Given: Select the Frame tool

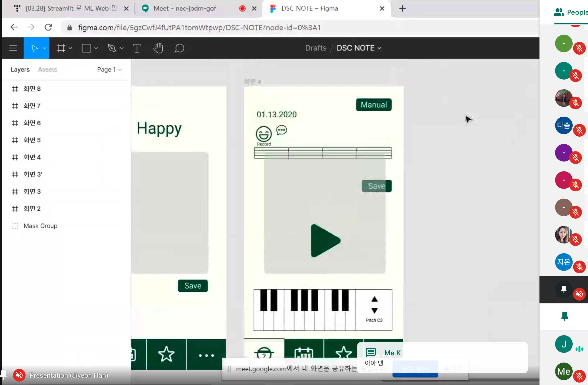Looking at the screenshot, I should (x=61, y=48).
